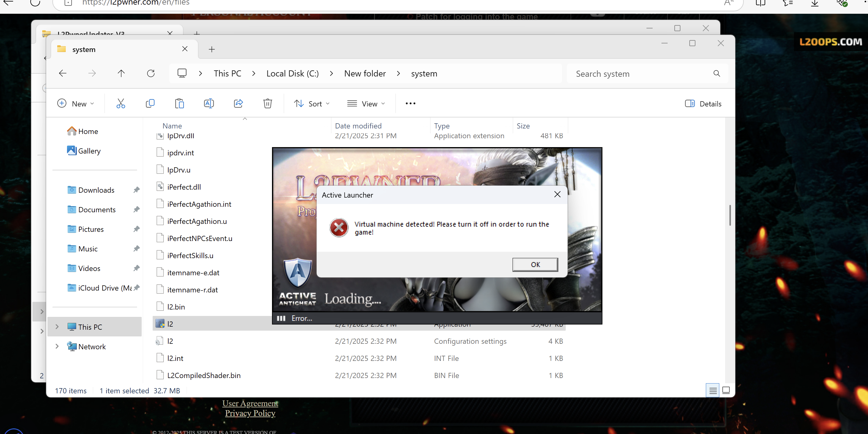
Task: Click the Rename icon
Action: pos(209,103)
